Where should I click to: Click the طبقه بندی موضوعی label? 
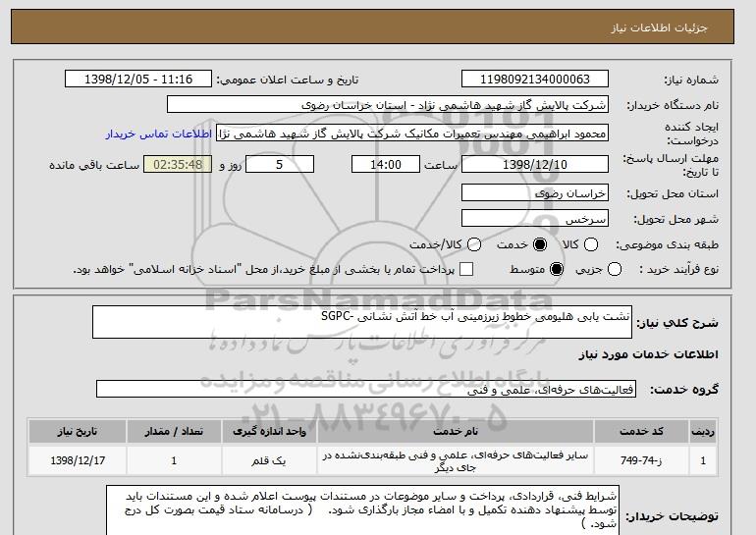coord(667,244)
